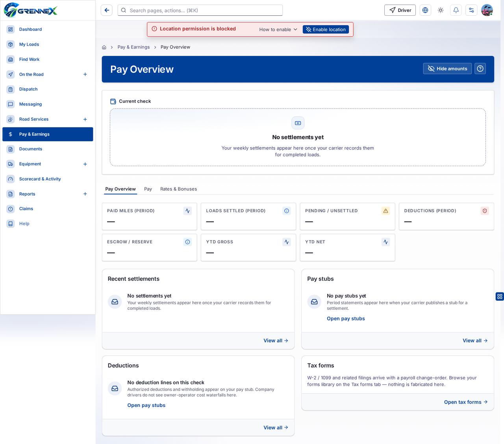Viewport: 504px width, 444px height.
Task: Click the Current check wallet icon
Action: click(x=113, y=101)
